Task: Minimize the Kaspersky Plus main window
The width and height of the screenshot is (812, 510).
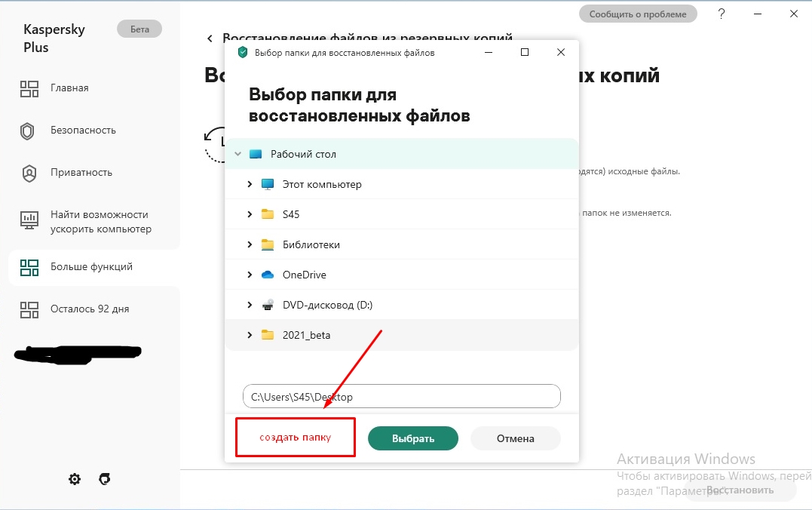Action: pos(758,14)
